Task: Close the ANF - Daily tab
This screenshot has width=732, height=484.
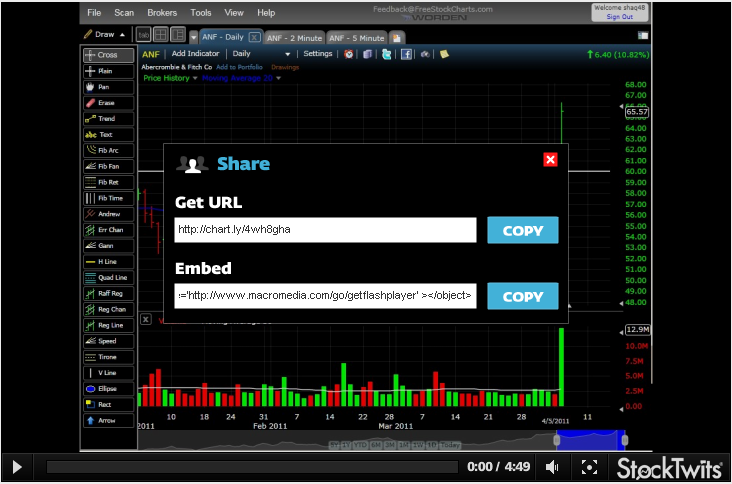Action: tap(254, 37)
